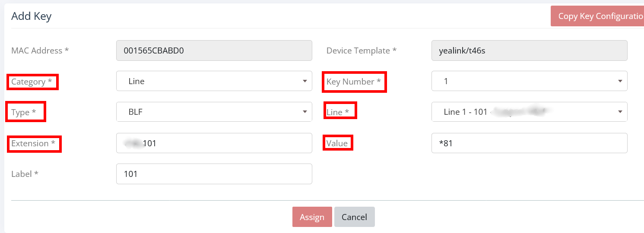Expand the Key Number dropdown

tap(529, 81)
